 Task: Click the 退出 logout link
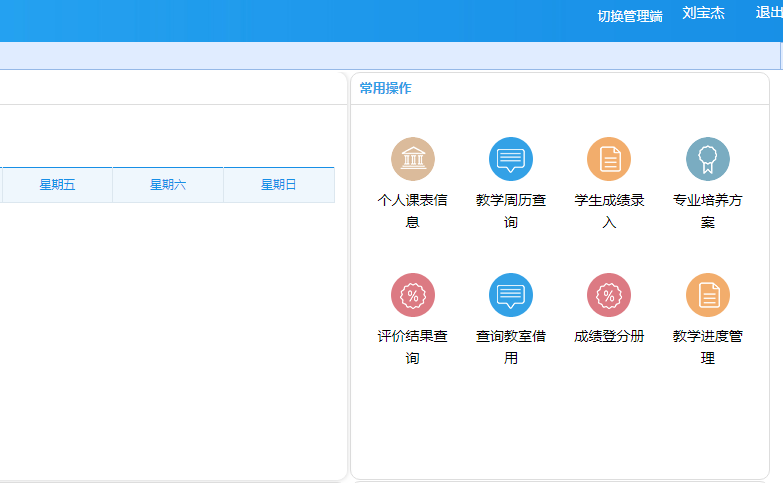pos(769,12)
